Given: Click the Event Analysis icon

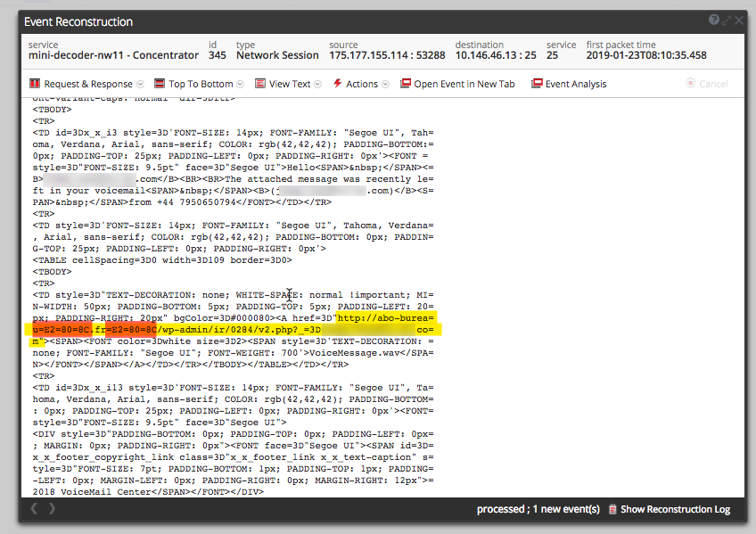Looking at the screenshot, I should [x=537, y=84].
